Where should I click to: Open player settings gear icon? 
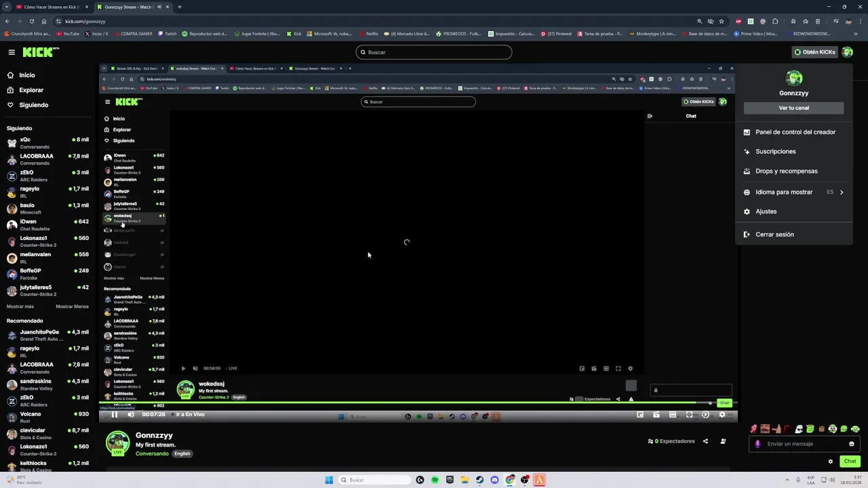pos(722,415)
